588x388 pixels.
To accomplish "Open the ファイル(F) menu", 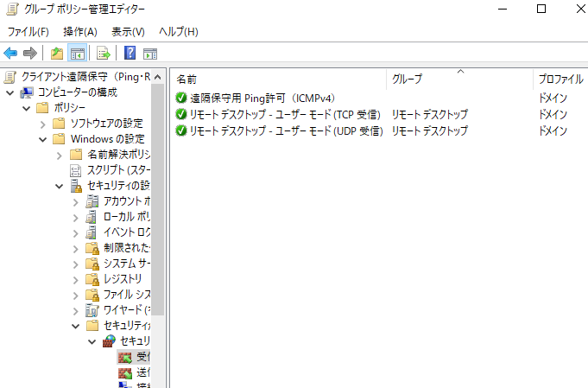I will [28, 32].
